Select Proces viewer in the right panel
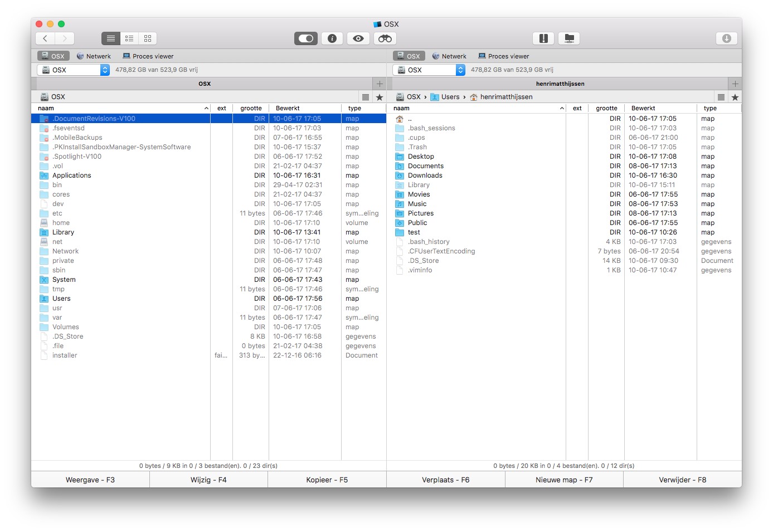Viewport: 773px width, 532px height. click(x=503, y=56)
